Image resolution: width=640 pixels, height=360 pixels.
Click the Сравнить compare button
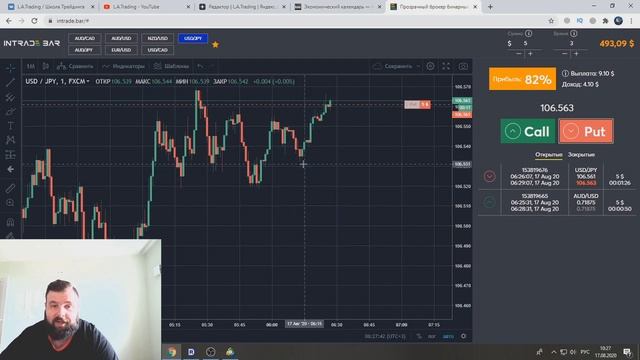click(76, 66)
